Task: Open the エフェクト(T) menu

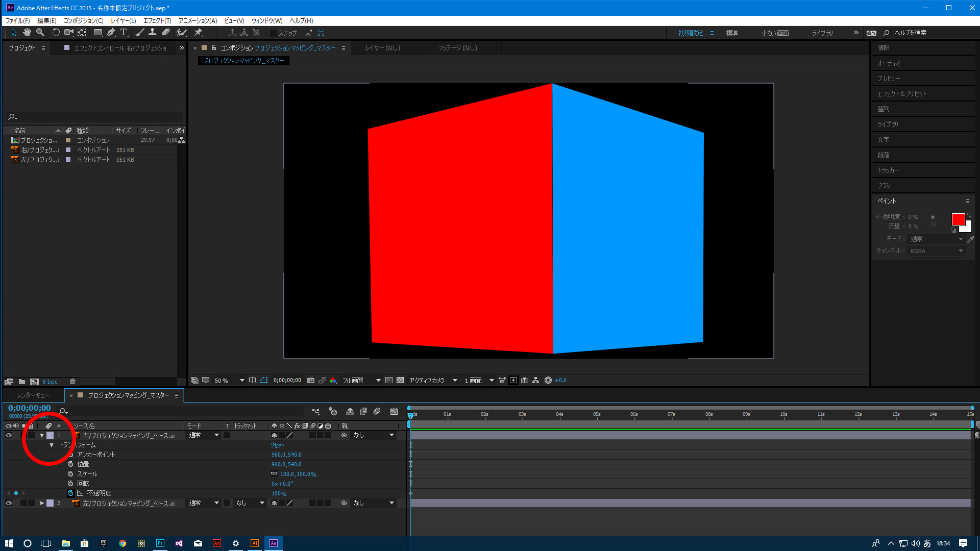Action: (157, 20)
